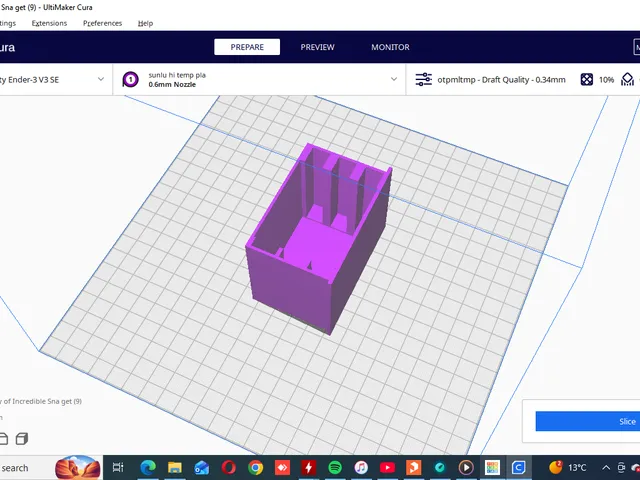Expand the material and nozzle configuration chevron

pos(394,79)
